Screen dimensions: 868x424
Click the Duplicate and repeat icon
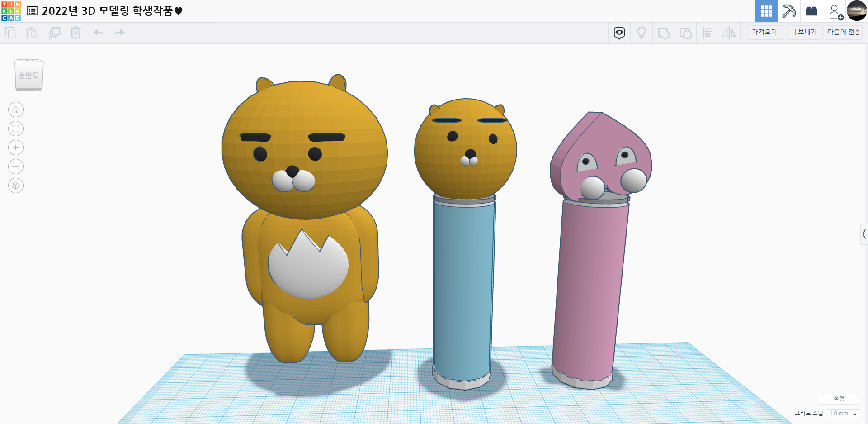(54, 33)
